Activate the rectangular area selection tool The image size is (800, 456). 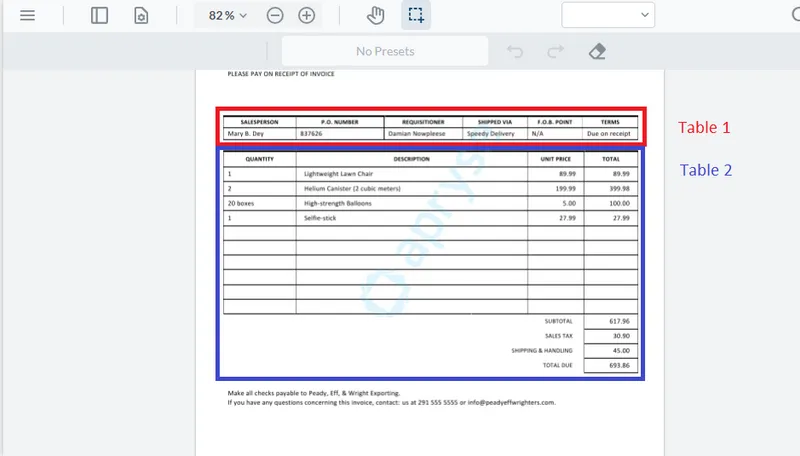click(416, 15)
